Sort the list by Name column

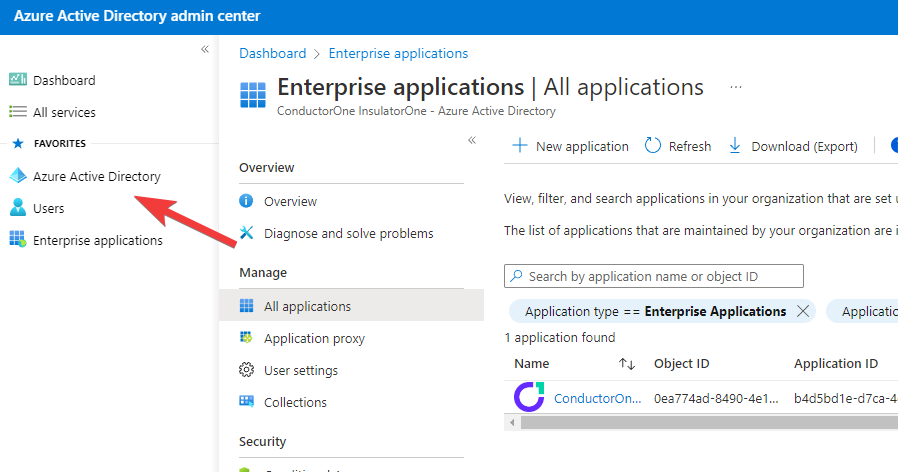[x=627, y=364]
